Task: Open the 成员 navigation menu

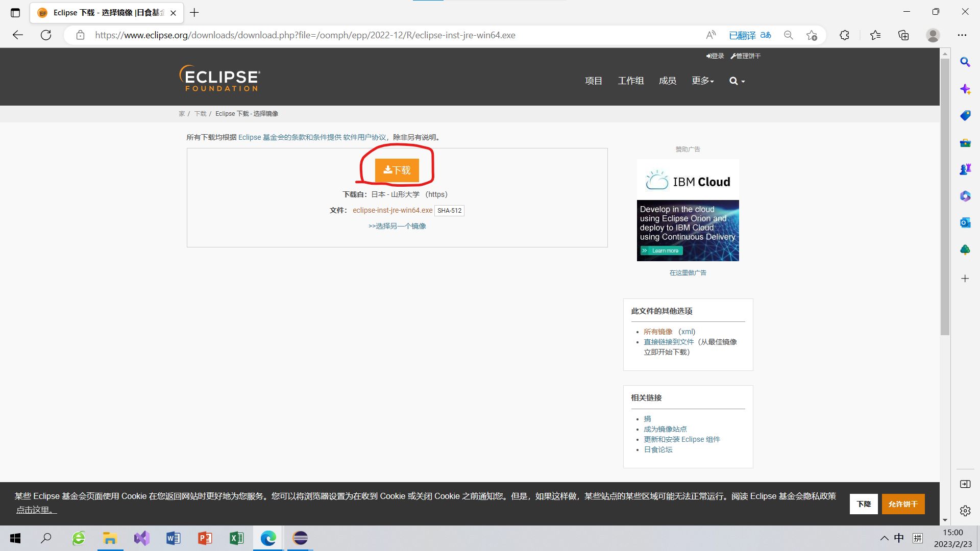Action: click(x=668, y=81)
